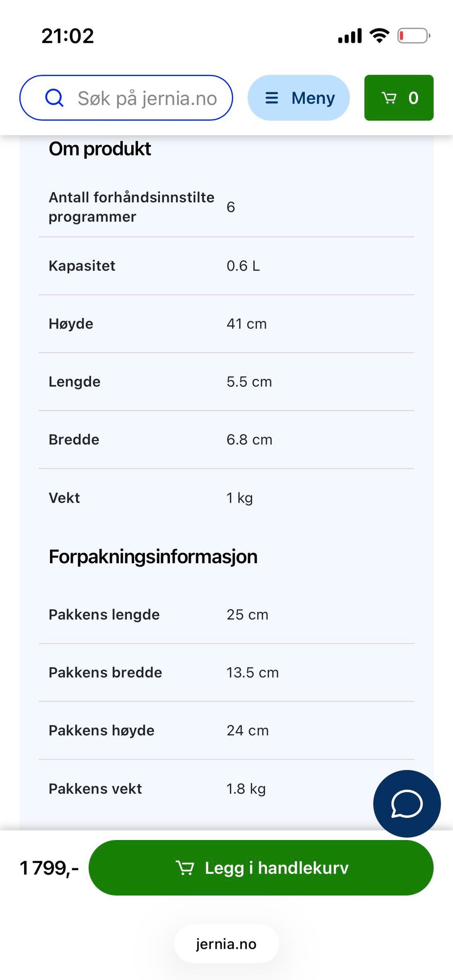This screenshot has height=980, width=453.
Task: Tap the battery indicator in status bar
Action: tap(414, 36)
